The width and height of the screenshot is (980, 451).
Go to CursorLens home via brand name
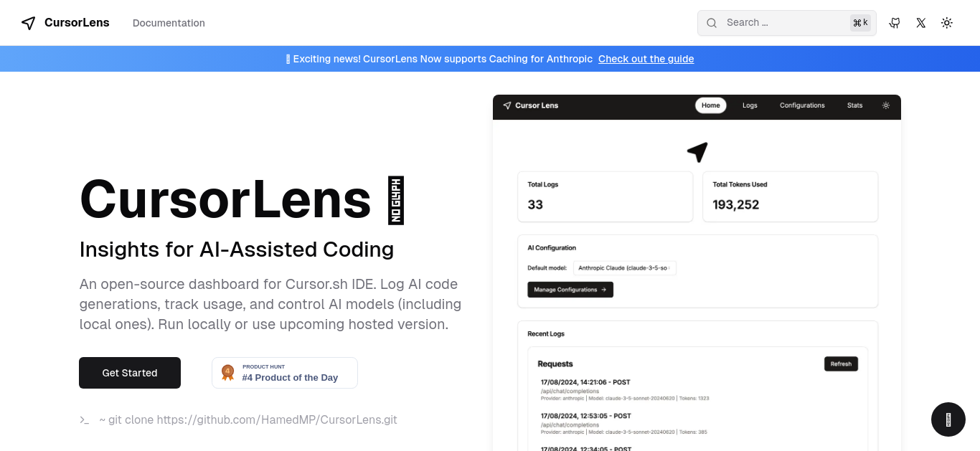coord(77,23)
